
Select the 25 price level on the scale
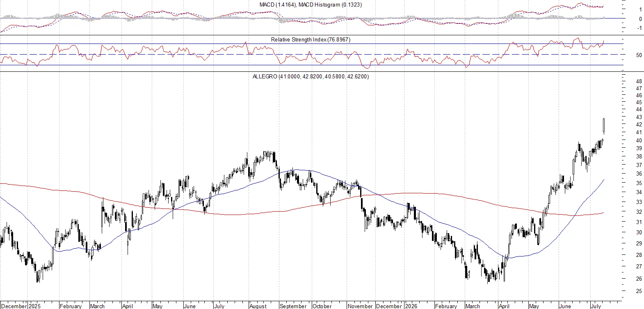[x=639, y=291]
